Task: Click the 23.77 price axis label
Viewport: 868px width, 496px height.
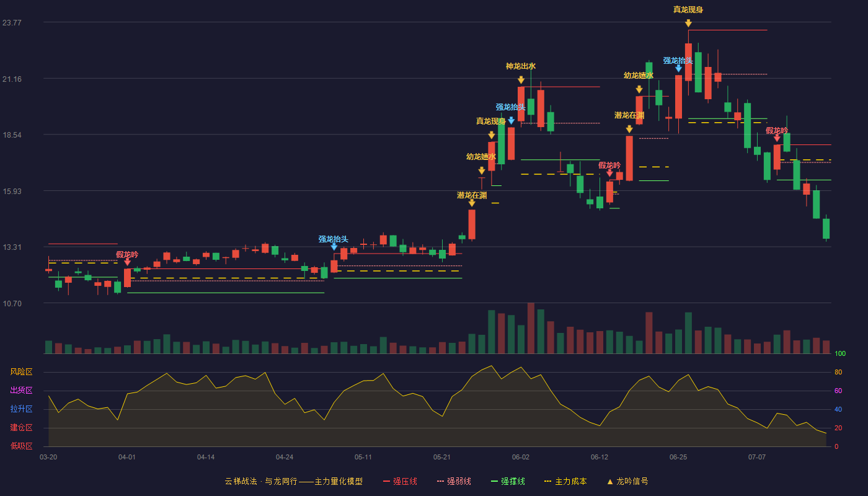Action: [x=12, y=23]
